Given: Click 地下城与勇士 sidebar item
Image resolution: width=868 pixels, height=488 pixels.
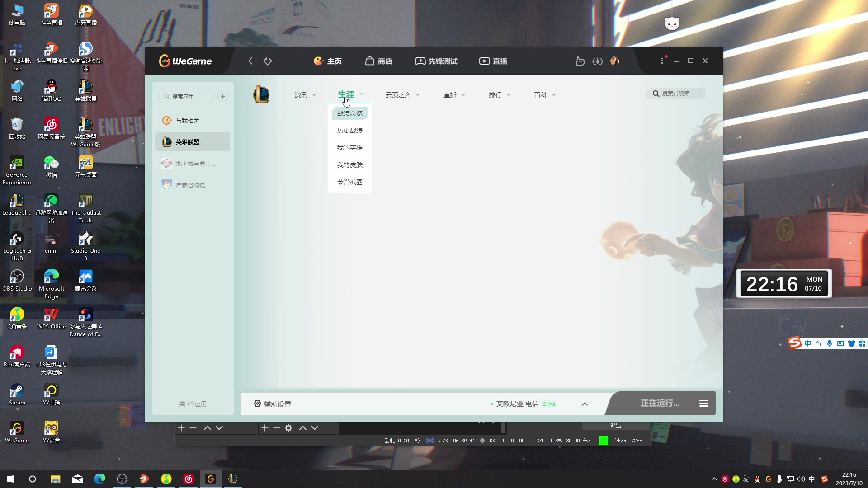Looking at the screenshot, I should [195, 163].
